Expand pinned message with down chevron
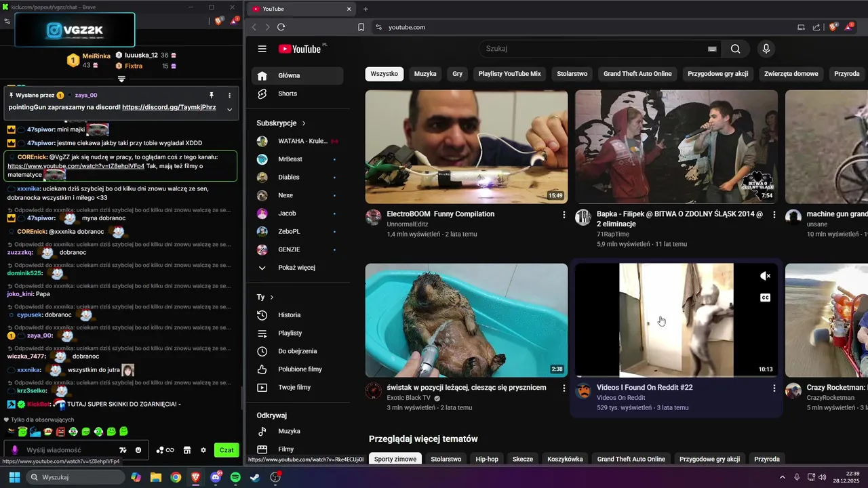Image resolution: width=868 pixels, height=488 pixels. coord(229,110)
